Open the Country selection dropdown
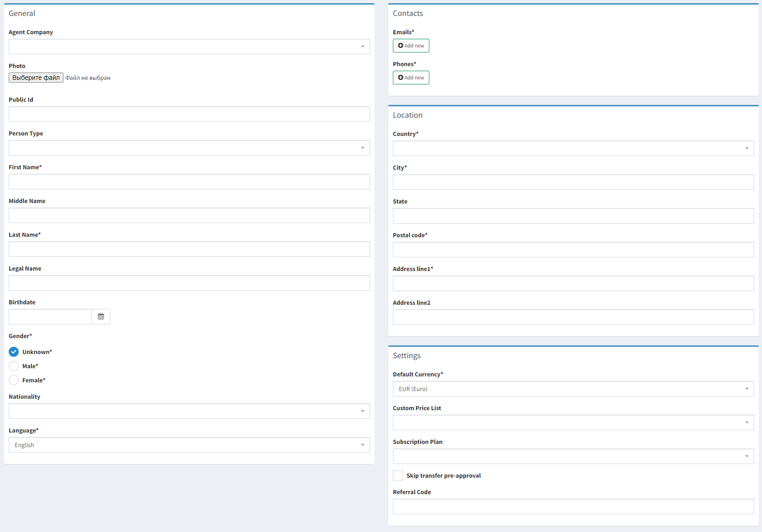Viewport: 762px width, 532px height. pyautogui.click(x=573, y=148)
